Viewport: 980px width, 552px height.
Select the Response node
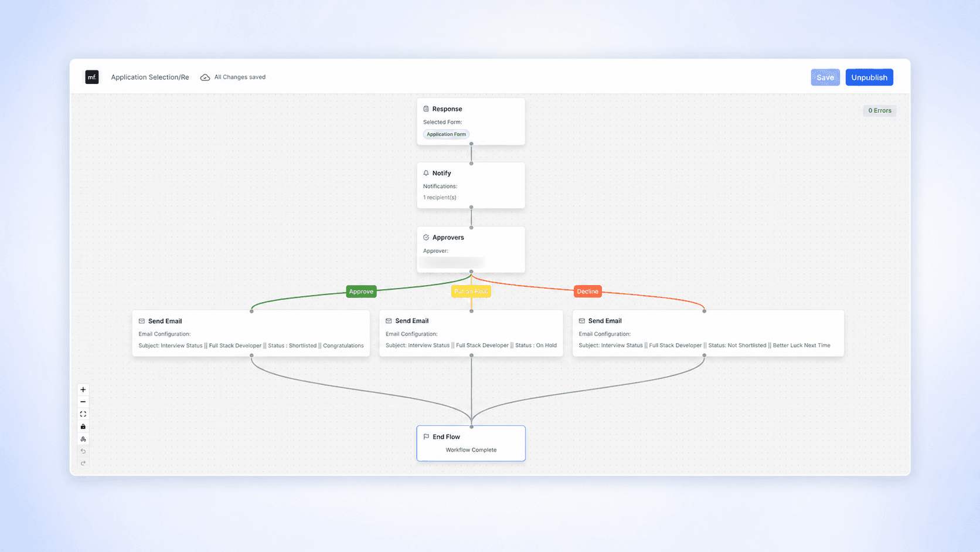[x=471, y=121]
